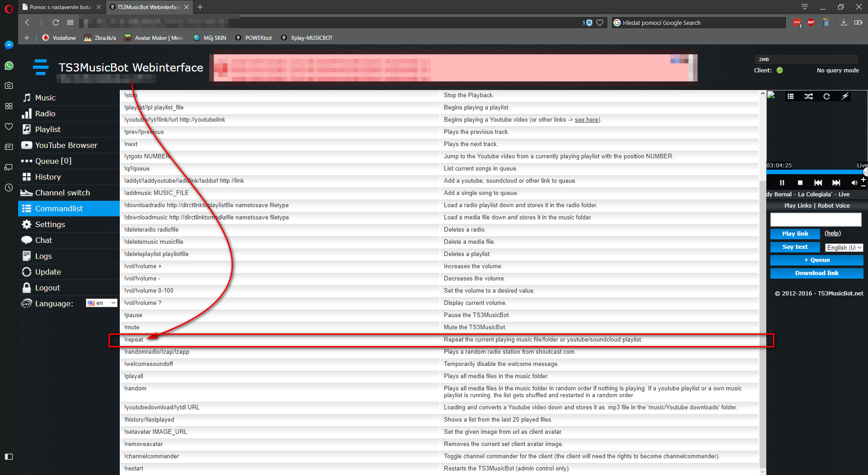This screenshot has width=868, height=475.
Task: Open the Můj SKIN bookmark
Action: (x=209, y=38)
